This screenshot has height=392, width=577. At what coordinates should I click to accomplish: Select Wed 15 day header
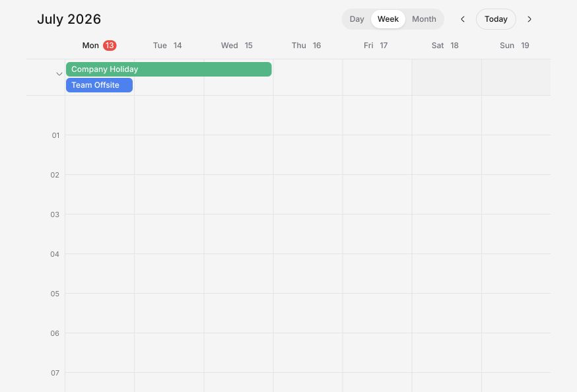pos(236,46)
